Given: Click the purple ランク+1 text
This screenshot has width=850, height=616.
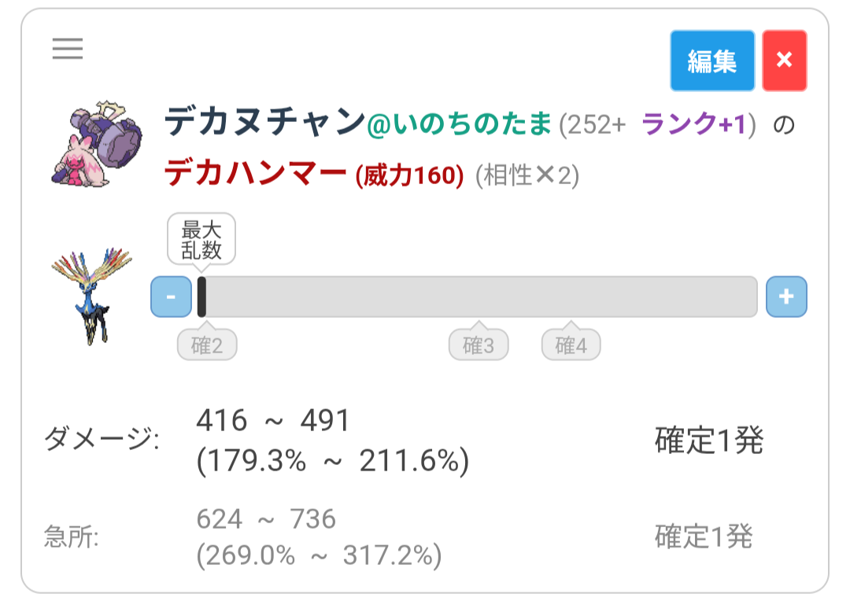Looking at the screenshot, I should [693, 124].
